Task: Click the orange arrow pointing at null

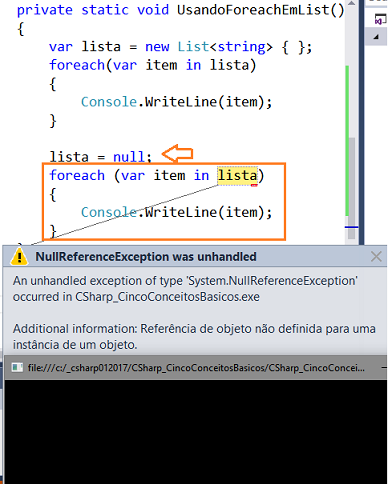Action: [177, 154]
